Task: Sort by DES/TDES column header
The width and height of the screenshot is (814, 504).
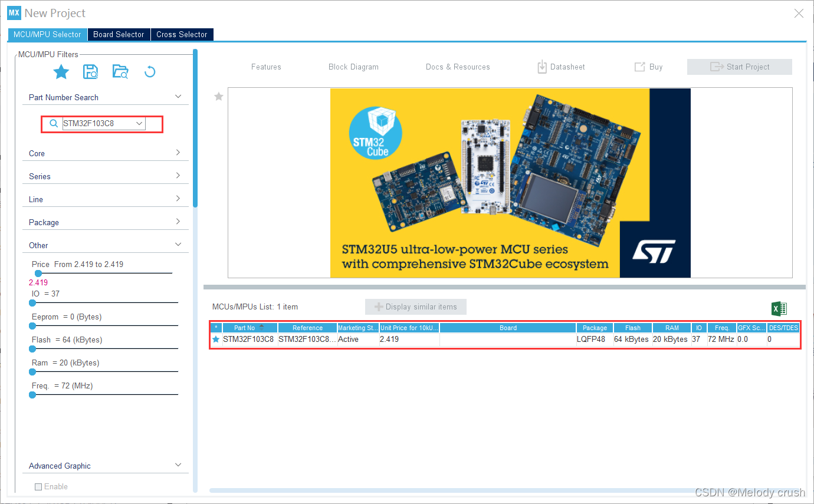Action: point(783,328)
